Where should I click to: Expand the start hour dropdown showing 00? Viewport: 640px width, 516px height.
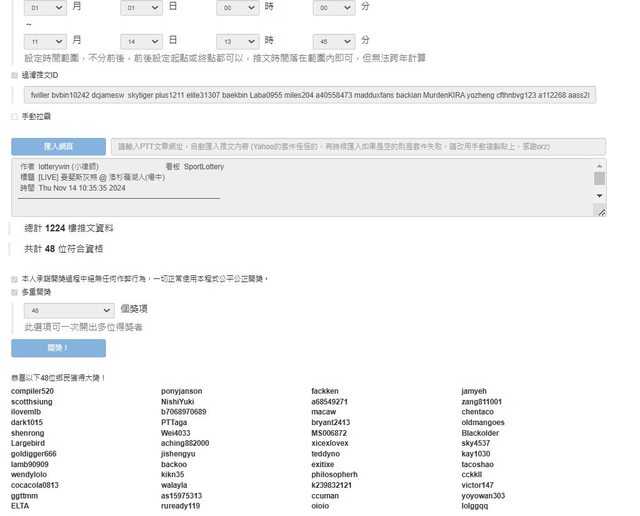coord(238,8)
